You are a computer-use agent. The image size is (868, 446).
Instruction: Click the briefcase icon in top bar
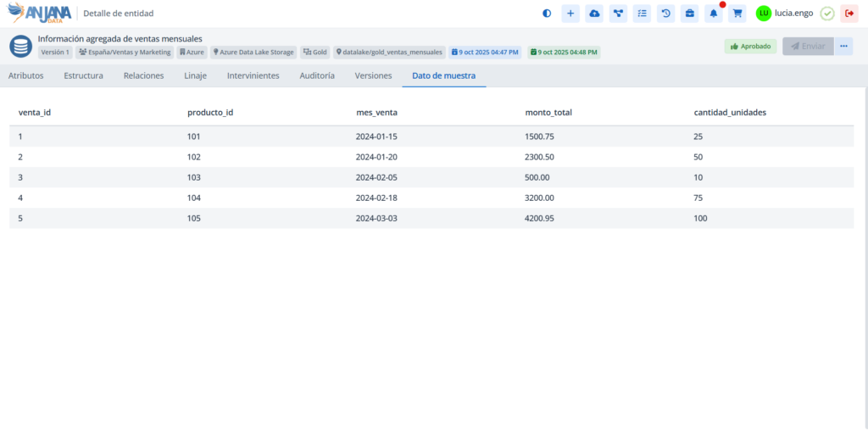[x=690, y=14]
